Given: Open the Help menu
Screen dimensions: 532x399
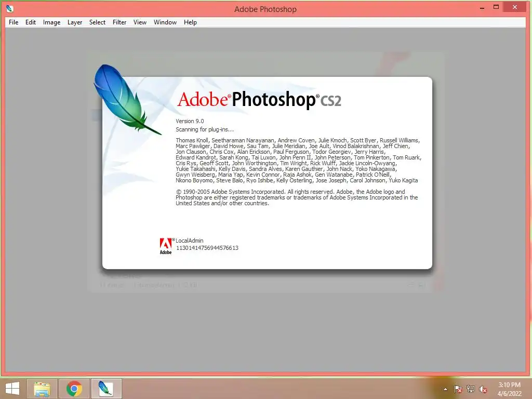Looking at the screenshot, I should (190, 22).
